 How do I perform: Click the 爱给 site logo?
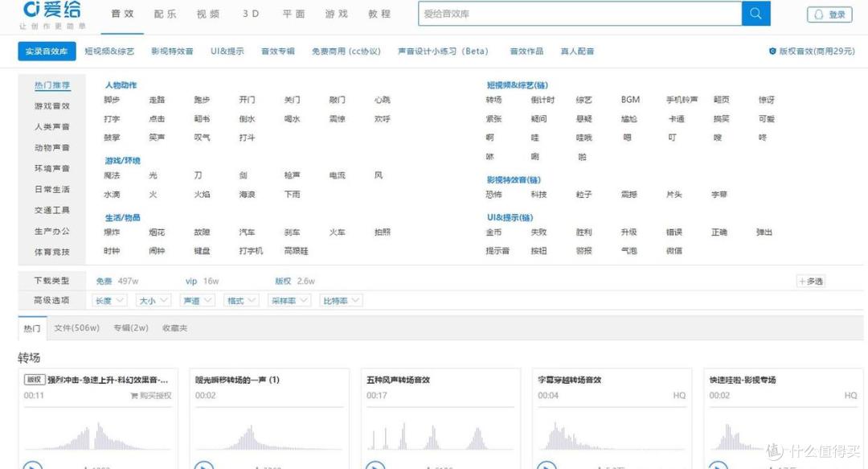pyautogui.click(x=52, y=14)
